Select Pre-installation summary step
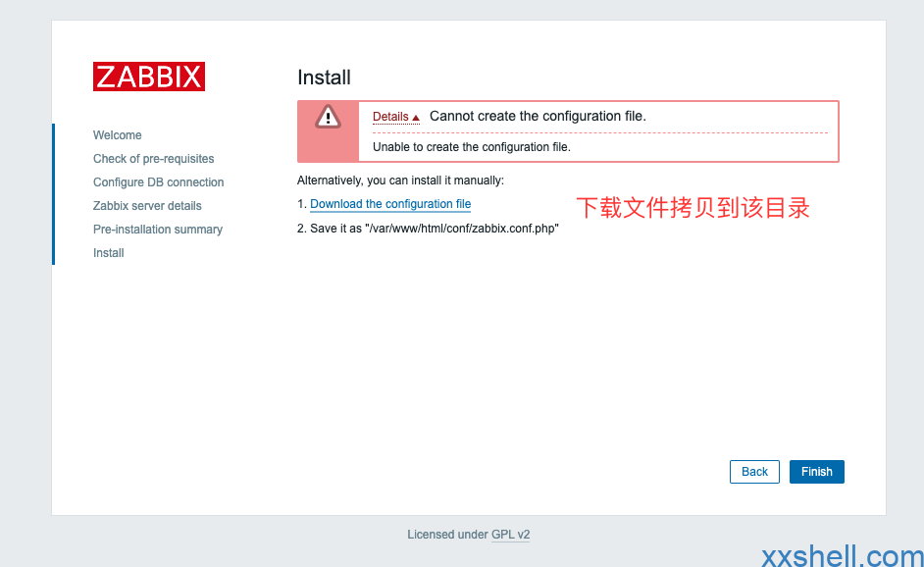924x567 pixels. (158, 230)
